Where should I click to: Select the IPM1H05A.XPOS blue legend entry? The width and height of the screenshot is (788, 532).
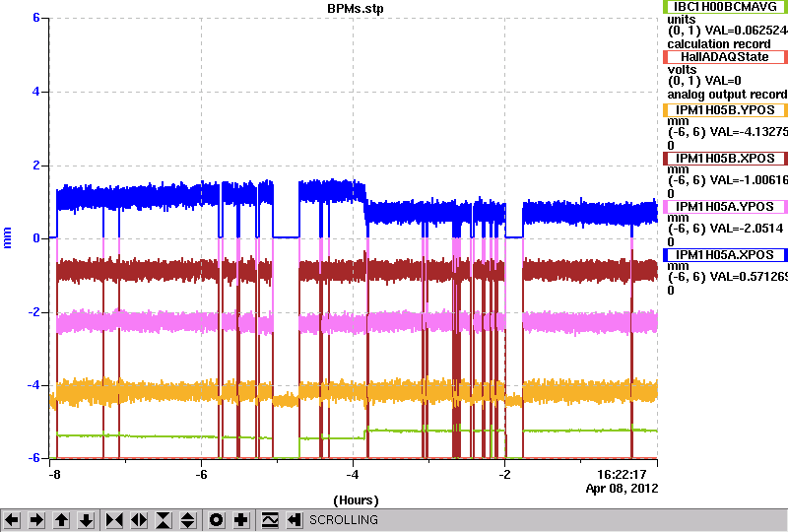pos(725,255)
